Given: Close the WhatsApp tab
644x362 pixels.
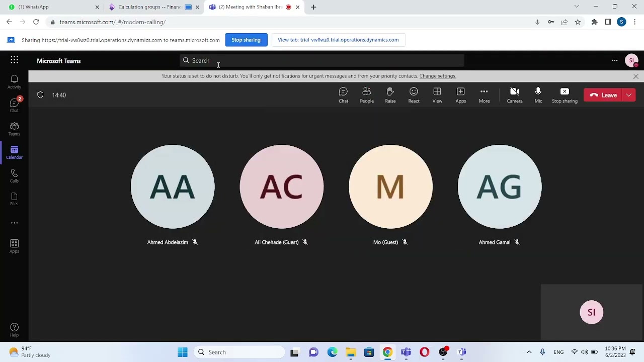Looking at the screenshot, I should coord(97,7).
